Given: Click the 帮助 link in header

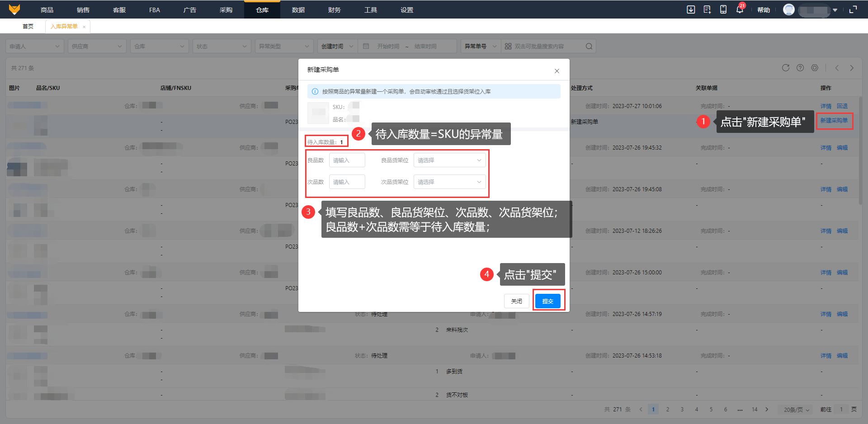Looking at the screenshot, I should pyautogui.click(x=764, y=10).
